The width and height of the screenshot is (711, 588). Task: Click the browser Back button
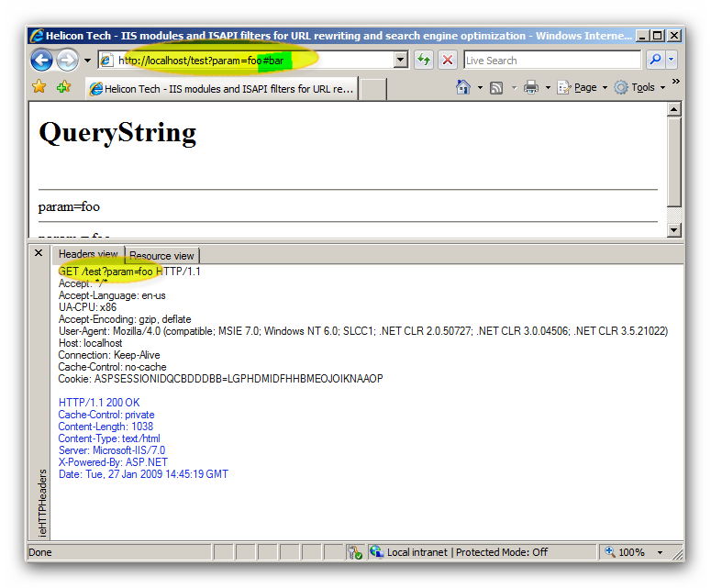pyautogui.click(x=41, y=61)
